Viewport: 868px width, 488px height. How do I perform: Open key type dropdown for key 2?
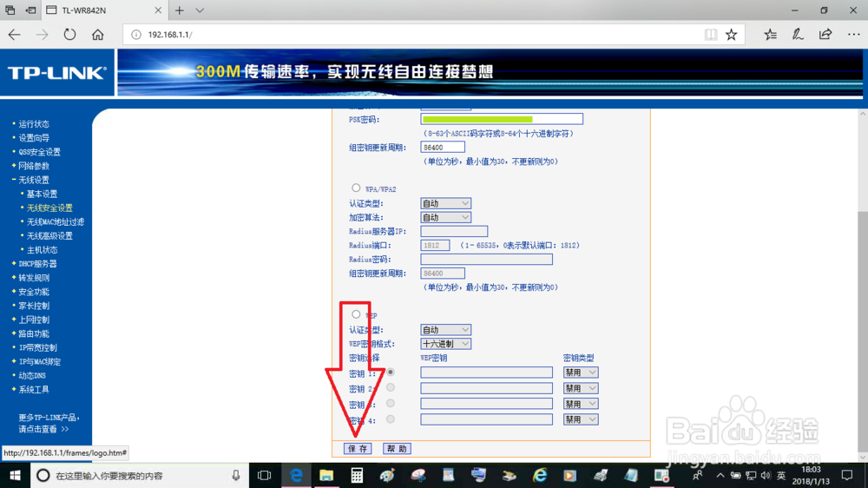pyautogui.click(x=580, y=388)
